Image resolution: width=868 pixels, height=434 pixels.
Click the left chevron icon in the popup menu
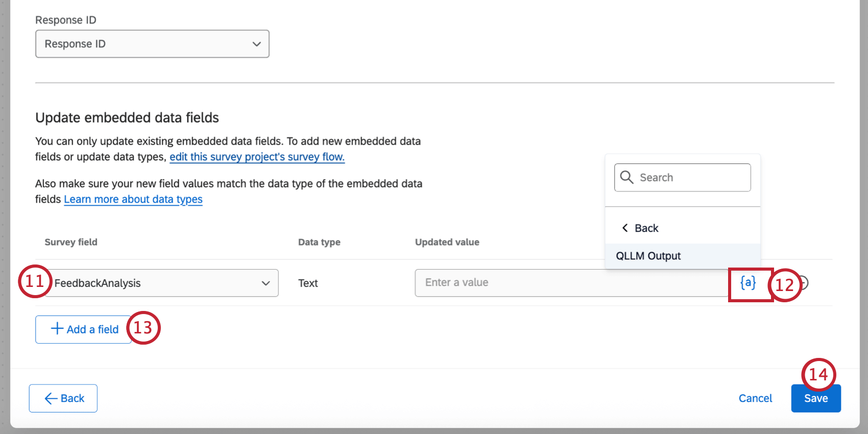(x=625, y=228)
